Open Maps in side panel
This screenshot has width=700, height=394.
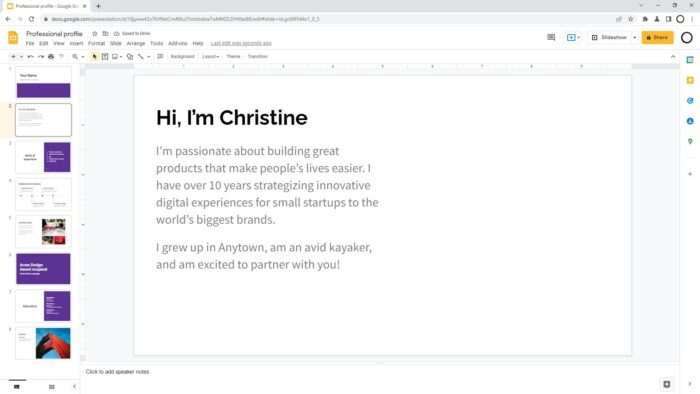[x=690, y=141]
